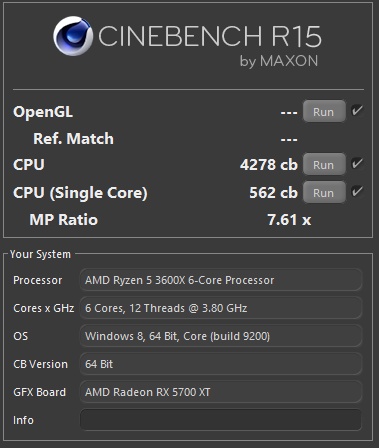
Task: Click the OpenGL label
Action: (x=43, y=112)
